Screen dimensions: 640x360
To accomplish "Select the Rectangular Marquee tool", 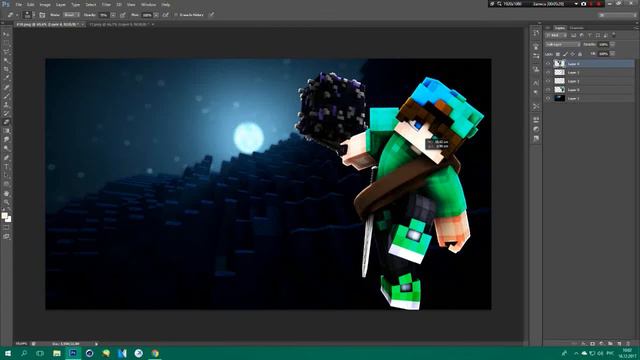I will [x=7, y=43].
